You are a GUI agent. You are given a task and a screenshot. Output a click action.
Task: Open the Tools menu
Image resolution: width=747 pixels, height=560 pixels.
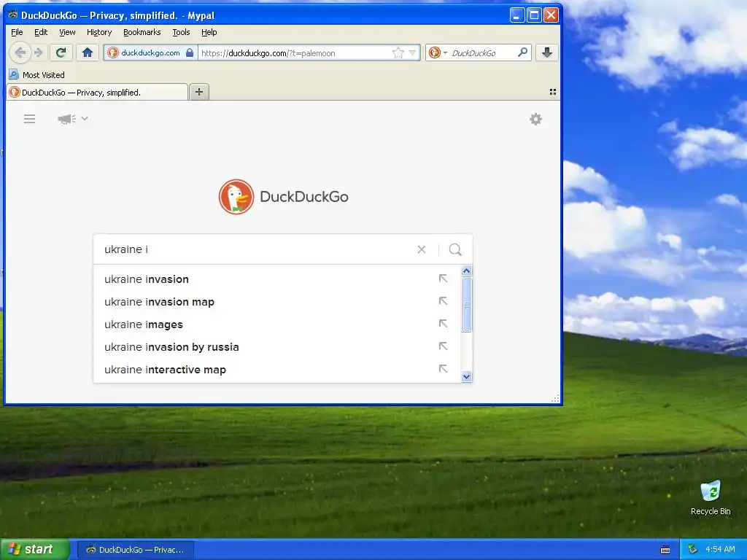coord(181,32)
